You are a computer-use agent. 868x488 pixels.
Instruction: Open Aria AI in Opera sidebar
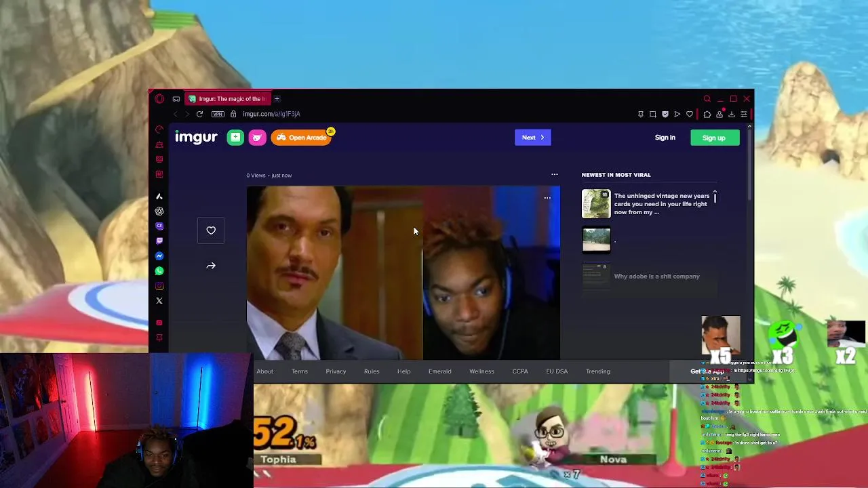(x=159, y=197)
